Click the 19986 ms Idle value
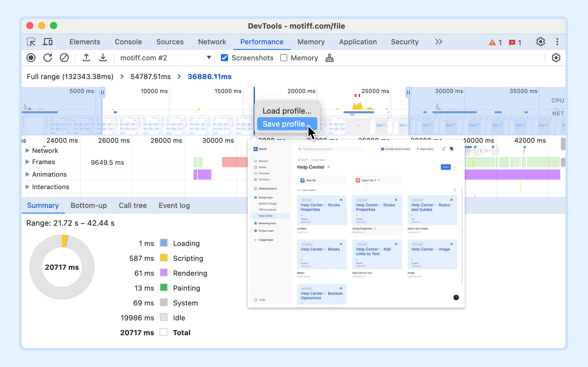588x367 pixels. click(x=137, y=318)
